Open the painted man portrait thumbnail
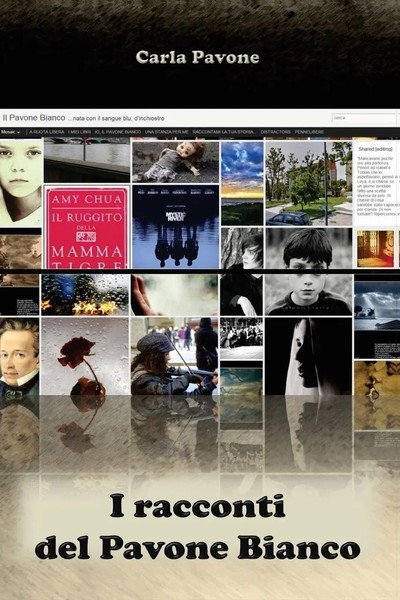Screen dimensions: 400x600 [x=20, y=357]
